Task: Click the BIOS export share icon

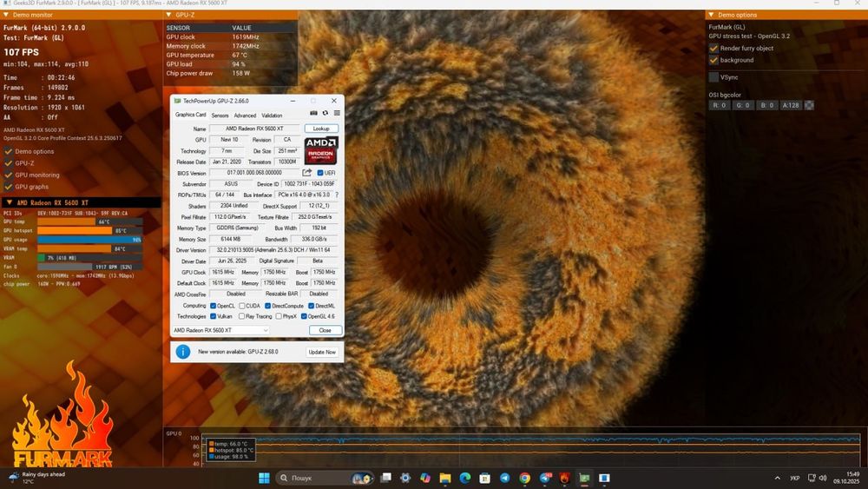Action: click(306, 173)
